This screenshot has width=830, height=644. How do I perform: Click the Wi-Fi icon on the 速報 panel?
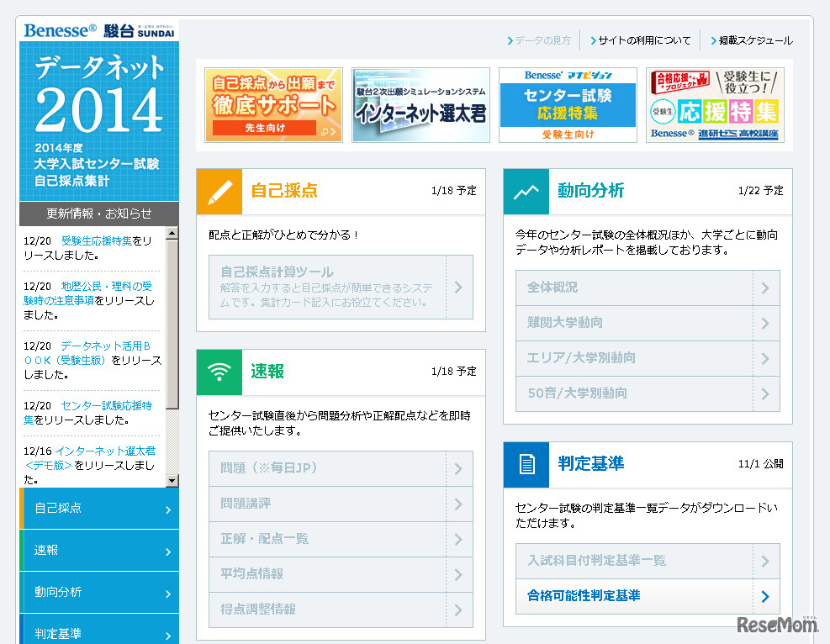point(219,371)
